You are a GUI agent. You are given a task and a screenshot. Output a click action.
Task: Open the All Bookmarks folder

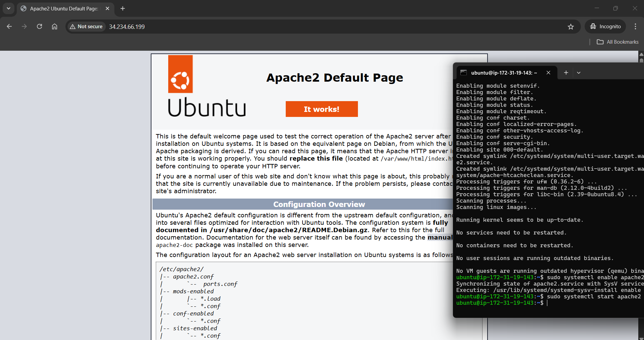(618, 42)
